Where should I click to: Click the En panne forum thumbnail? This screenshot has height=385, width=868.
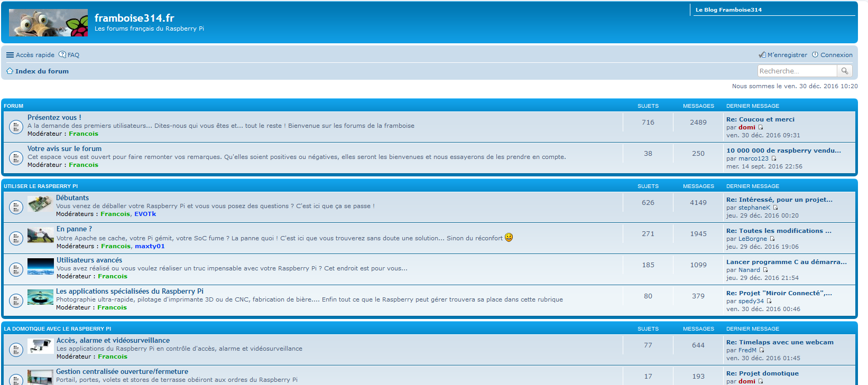point(40,236)
